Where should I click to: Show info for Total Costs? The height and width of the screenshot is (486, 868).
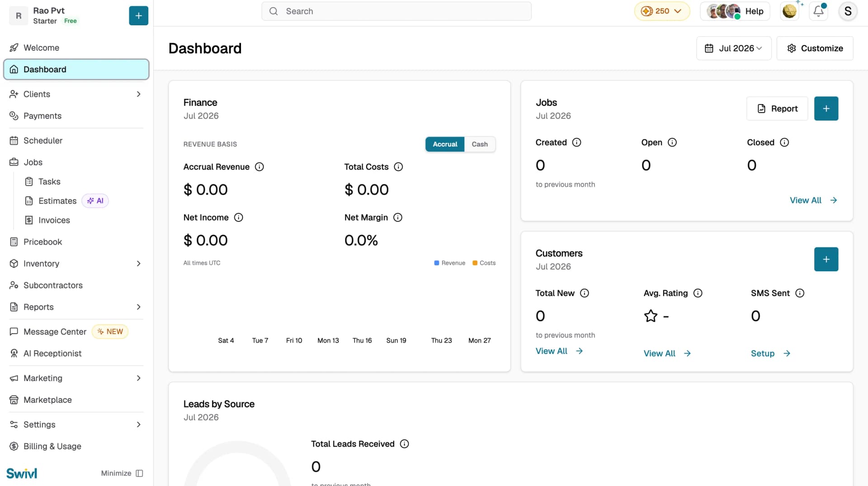tap(398, 167)
